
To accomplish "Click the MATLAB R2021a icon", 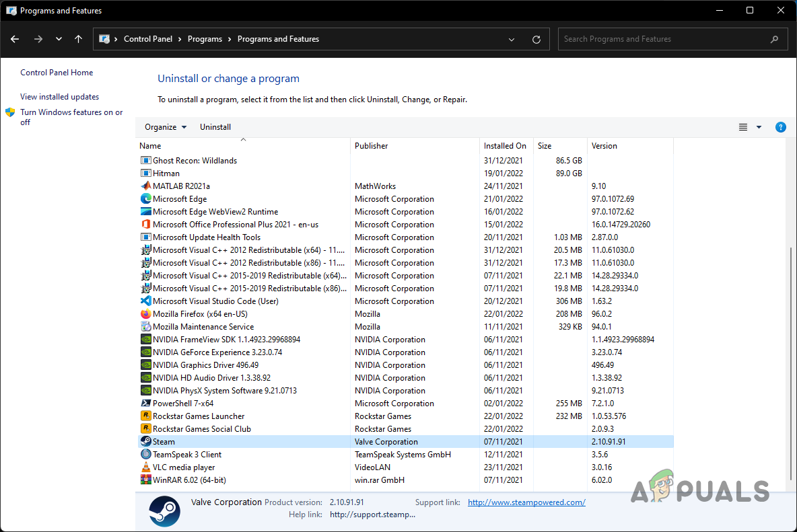I will coord(146,186).
